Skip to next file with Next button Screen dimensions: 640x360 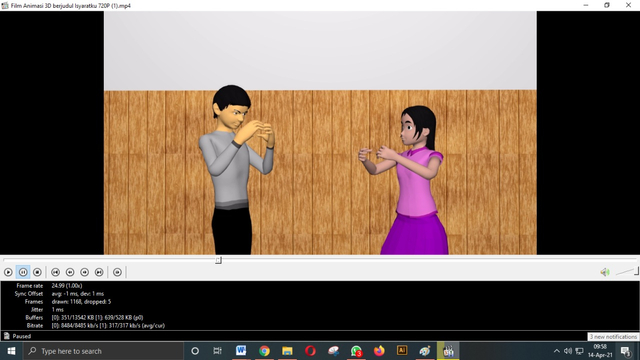point(99,272)
